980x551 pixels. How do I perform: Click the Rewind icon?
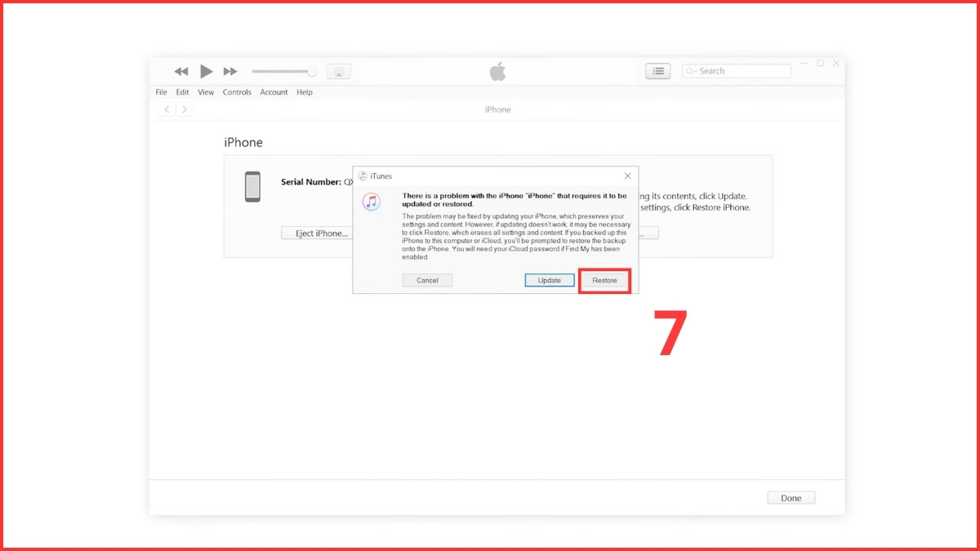tap(180, 71)
